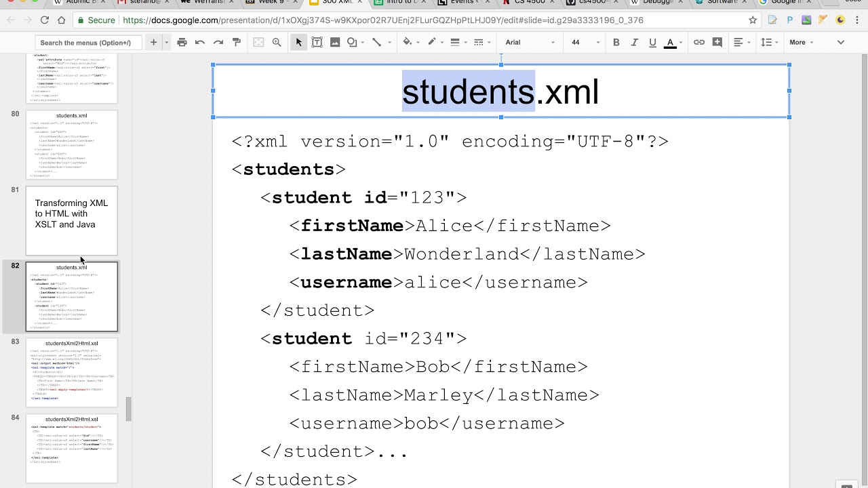Click the print icon
Screen dimensions: 868x488
point(182,42)
